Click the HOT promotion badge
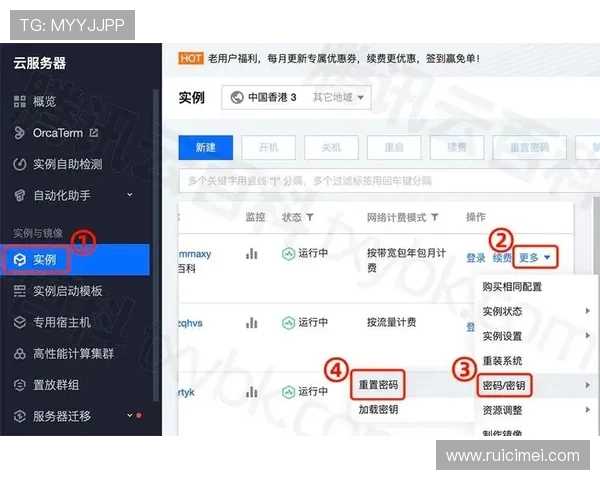This screenshot has width=600, height=480. pos(191,59)
